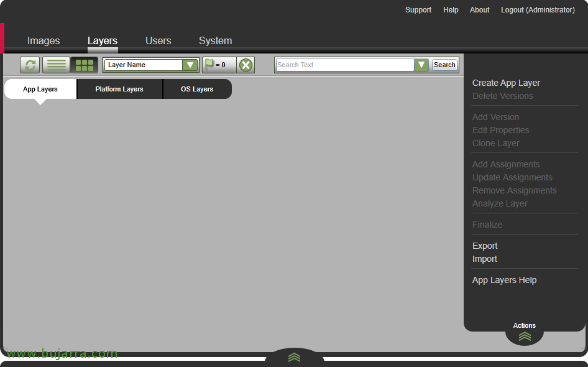Open App Layers Help
The image size is (588, 367).
click(504, 281)
